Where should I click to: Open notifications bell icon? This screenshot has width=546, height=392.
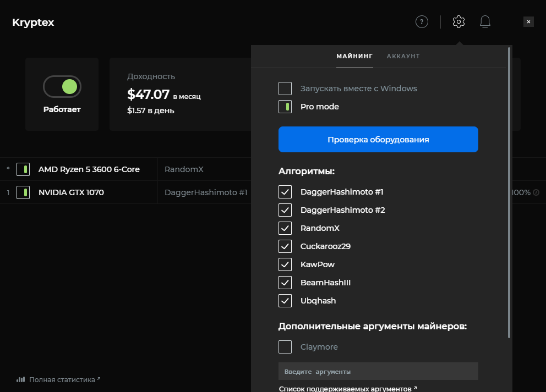485,22
